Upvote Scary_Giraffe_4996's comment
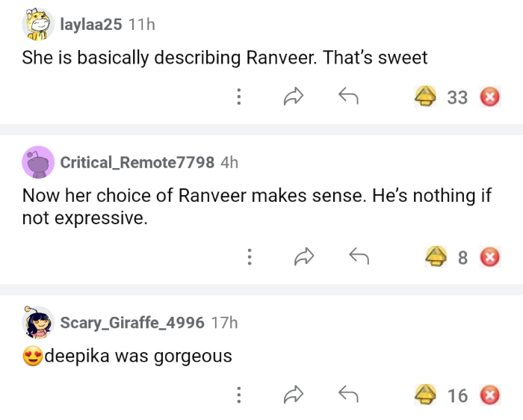Screen dimensions: 523x420 click(427, 395)
